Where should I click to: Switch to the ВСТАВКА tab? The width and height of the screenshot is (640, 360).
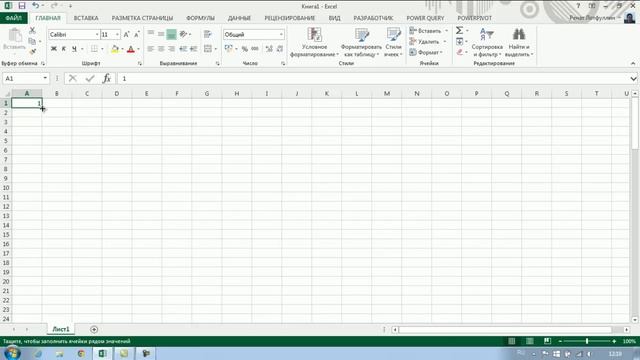point(86,18)
